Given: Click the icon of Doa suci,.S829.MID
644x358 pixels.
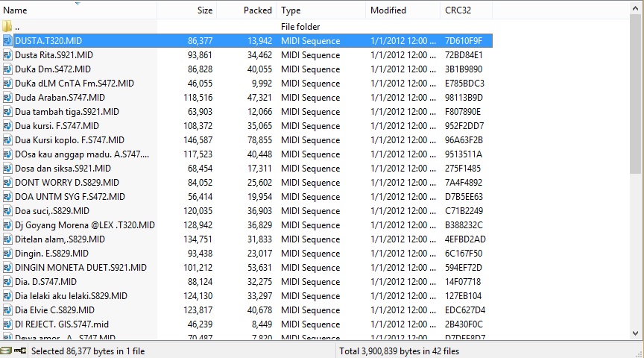Looking at the screenshot, I should point(7,211).
